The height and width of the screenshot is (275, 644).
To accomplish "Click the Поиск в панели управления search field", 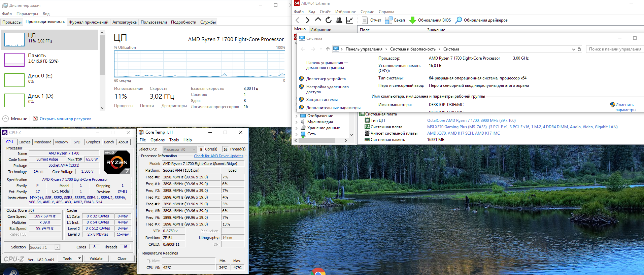I will pyautogui.click(x=615, y=49).
